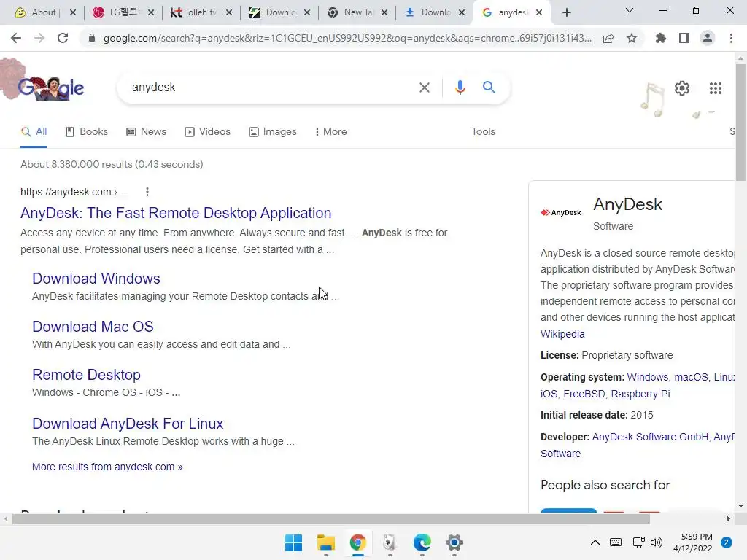
Task: Open the Download Mac OS link
Action: (x=93, y=327)
